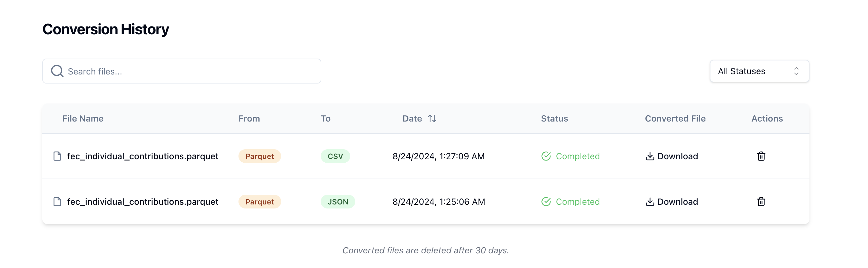This screenshot has height=268, width=868.
Task: Focus the Search files input field
Action: pos(189,71)
